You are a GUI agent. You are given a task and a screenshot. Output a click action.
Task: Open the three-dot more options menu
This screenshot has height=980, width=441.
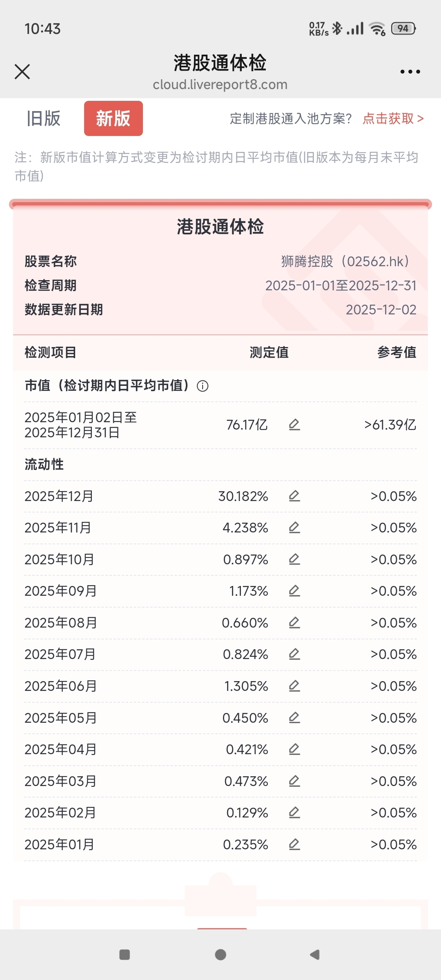pyautogui.click(x=410, y=71)
